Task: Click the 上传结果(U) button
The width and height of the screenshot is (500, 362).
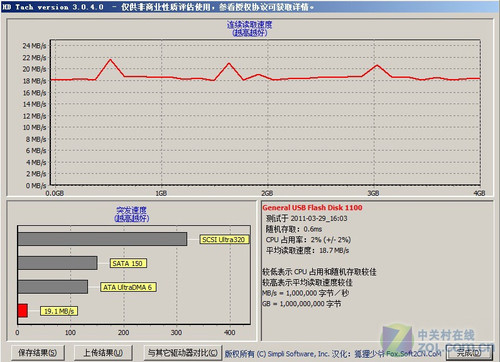Action: (103, 353)
